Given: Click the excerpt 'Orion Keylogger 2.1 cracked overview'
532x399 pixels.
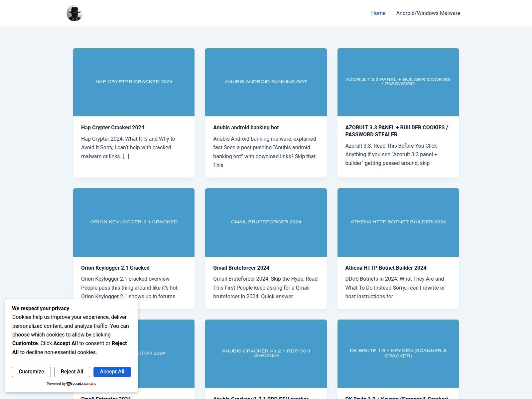Looking at the screenshot, I should click(130, 288).
